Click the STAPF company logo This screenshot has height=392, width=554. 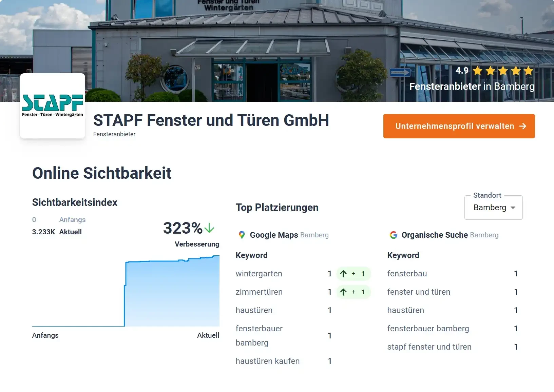(53, 106)
